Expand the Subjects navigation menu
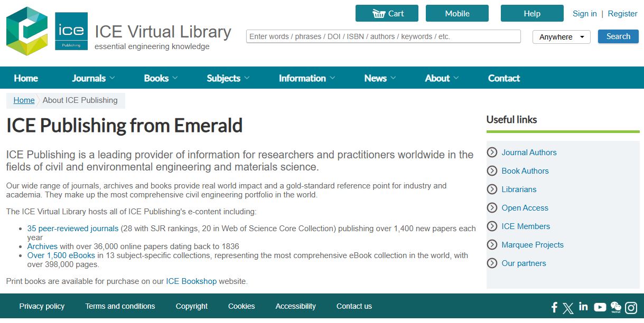The image size is (644, 323). (228, 78)
